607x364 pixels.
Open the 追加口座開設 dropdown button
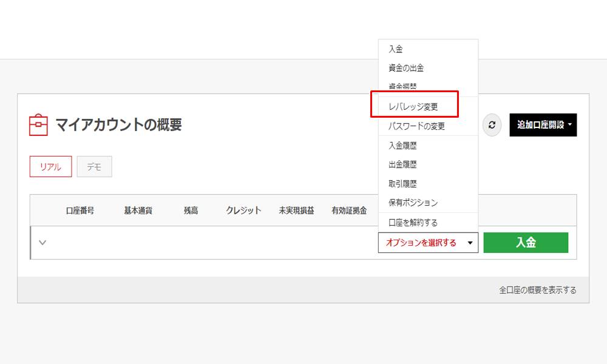[x=543, y=125]
